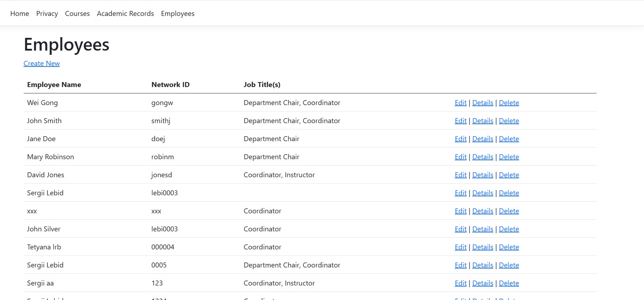Edit Mary Robinson's record

point(460,157)
